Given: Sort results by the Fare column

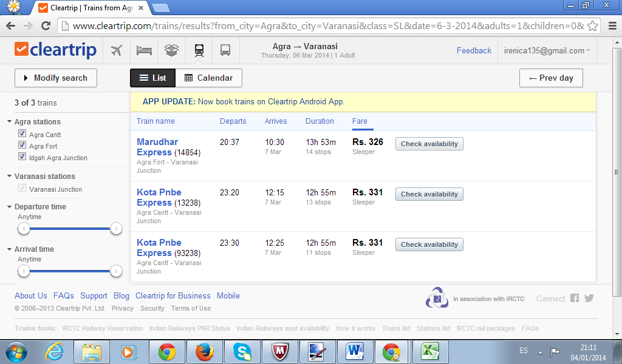Looking at the screenshot, I should point(360,121).
